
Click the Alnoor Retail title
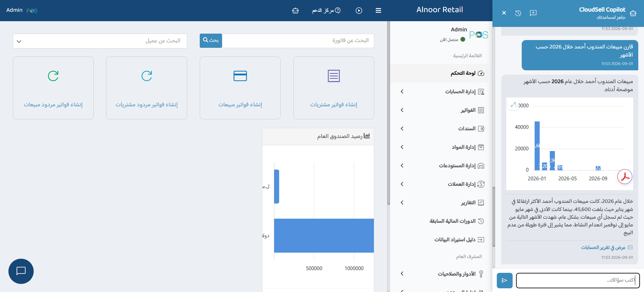click(x=440, y=10)
